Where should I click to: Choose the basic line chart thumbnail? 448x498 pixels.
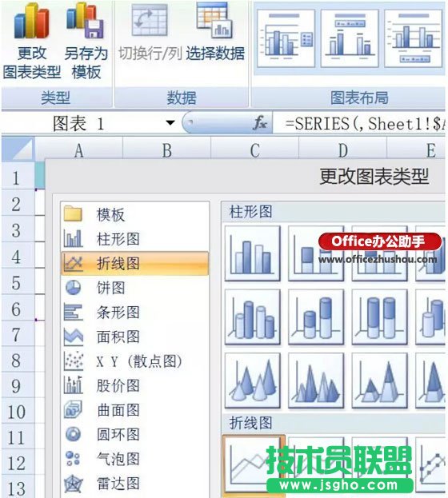click(253, 465)
